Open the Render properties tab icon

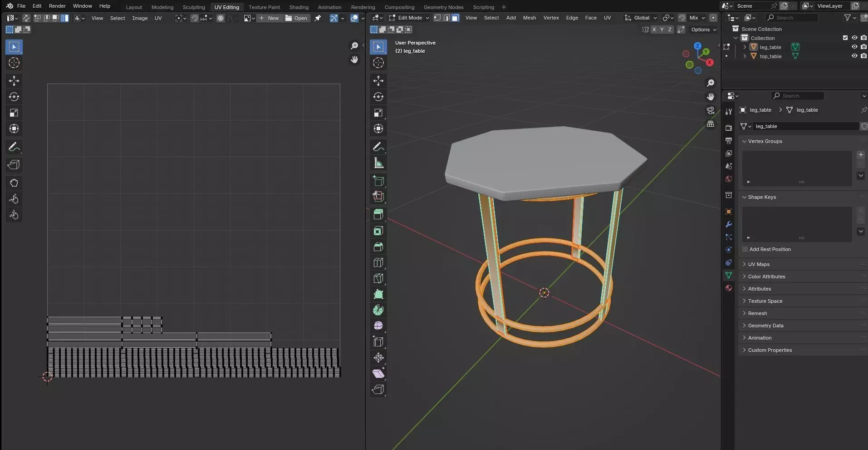[729, 128]
